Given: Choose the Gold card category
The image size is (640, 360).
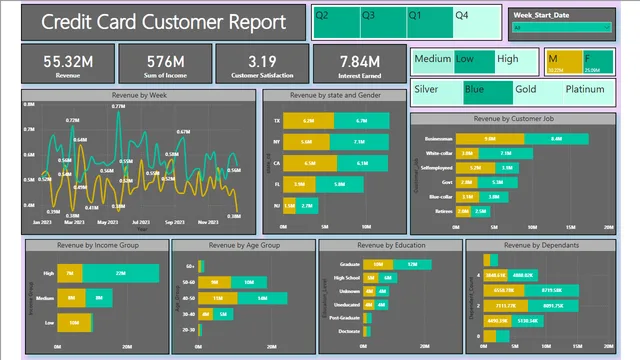Looking at the screenshot, I should (x=538, y=92).
